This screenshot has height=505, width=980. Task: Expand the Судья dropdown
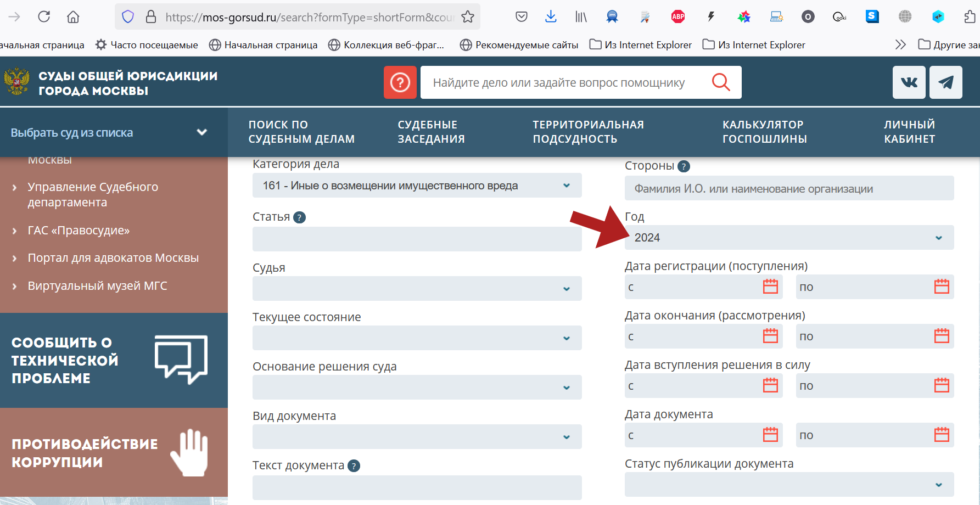coord(417,289)
